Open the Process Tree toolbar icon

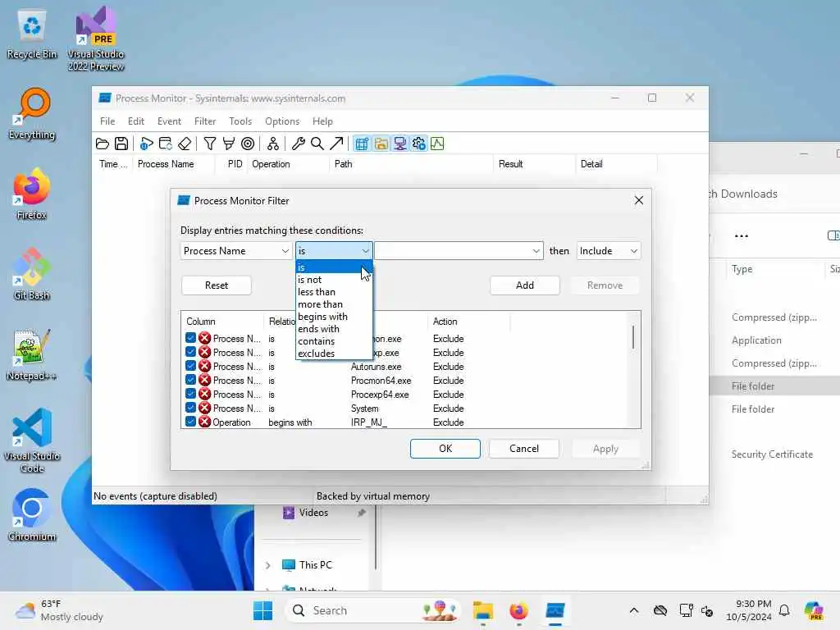click(272, 144)
